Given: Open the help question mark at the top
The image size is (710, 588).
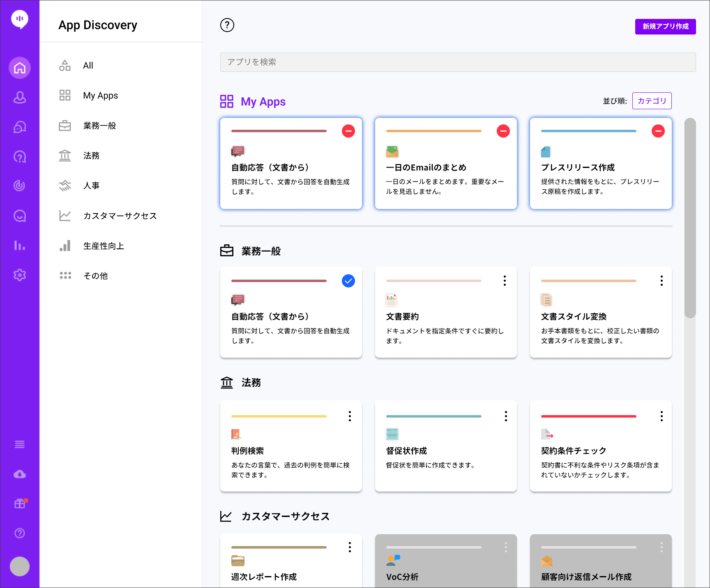Looking at the screenshot, I should click(x=227, y=25).
